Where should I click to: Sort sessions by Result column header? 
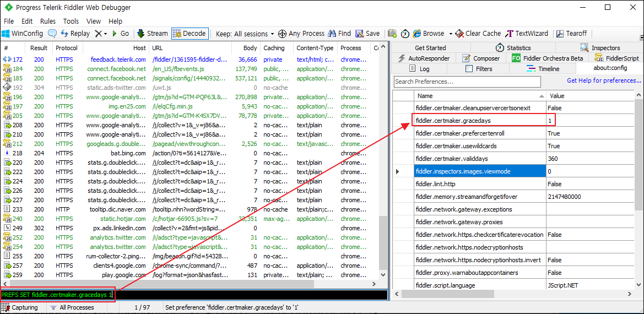[x=39, y=48]
